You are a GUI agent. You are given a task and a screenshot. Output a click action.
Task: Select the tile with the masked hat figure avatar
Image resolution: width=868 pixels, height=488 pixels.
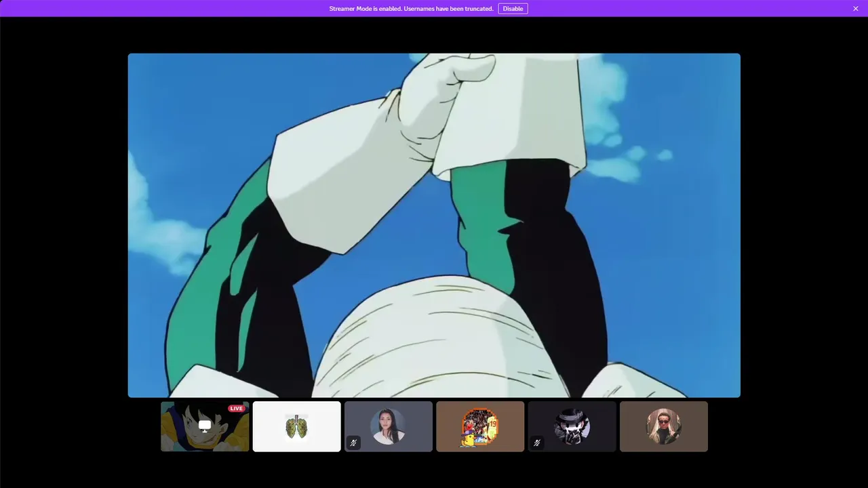(x=572, y=426)
